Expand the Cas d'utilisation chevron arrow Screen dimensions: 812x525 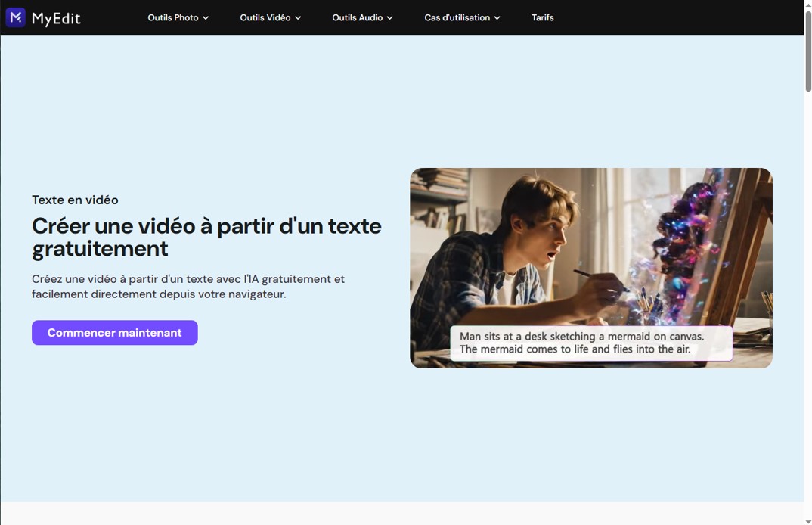(x=497, y=18)
